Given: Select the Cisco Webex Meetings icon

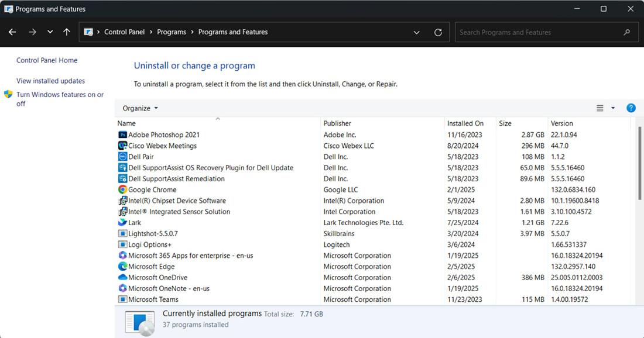Looking at the screenshot, I should coord(122,146).
